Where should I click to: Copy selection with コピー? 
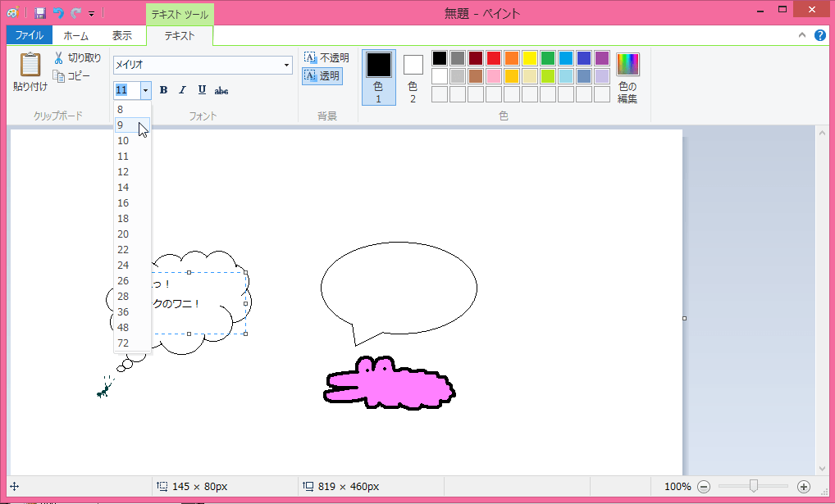(71, 76)
